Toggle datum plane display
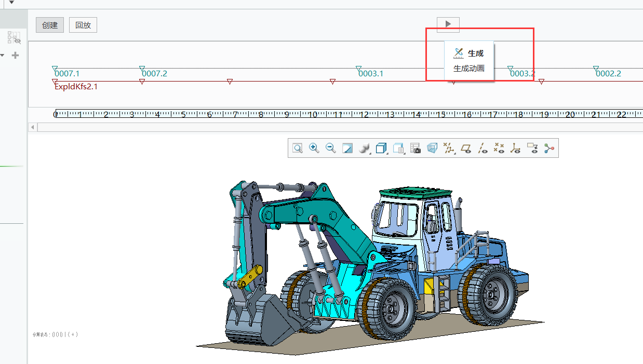The height and width of the screenshot is (364, 643). pos(466,149)
